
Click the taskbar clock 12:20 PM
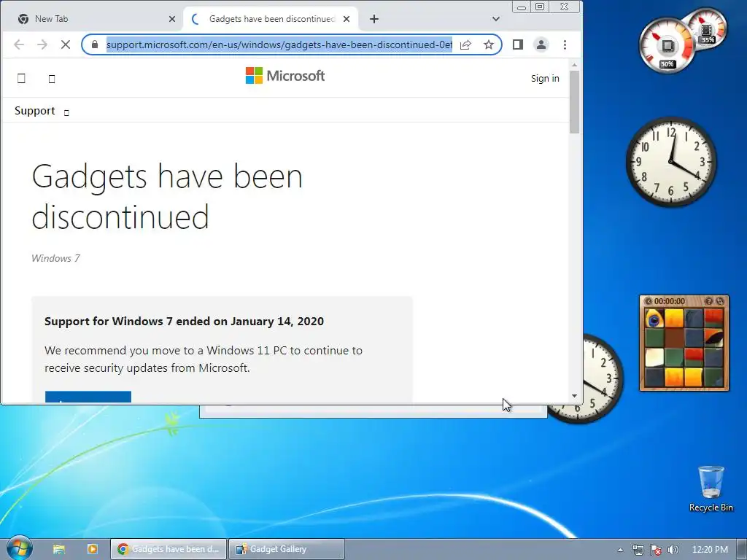(x=710, y=550)
